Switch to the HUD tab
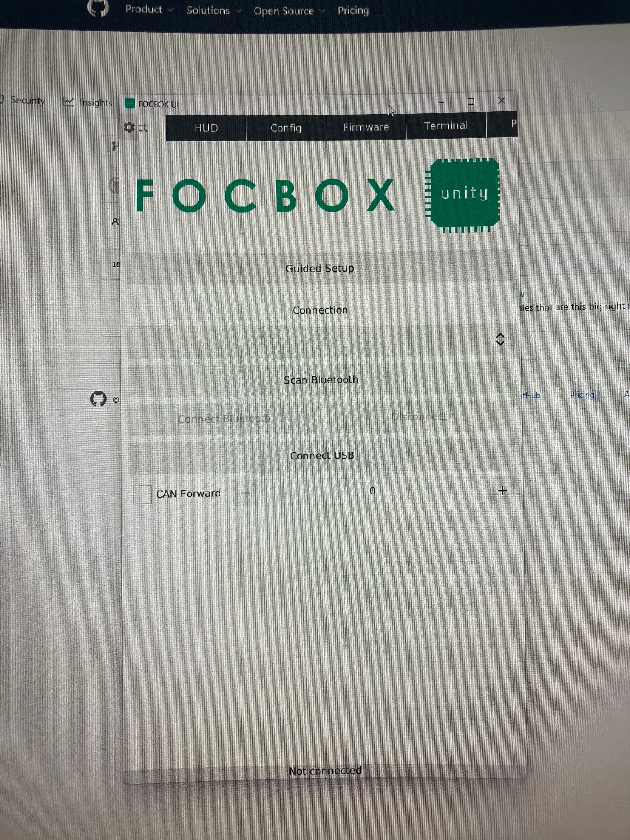 pos(206,128)
